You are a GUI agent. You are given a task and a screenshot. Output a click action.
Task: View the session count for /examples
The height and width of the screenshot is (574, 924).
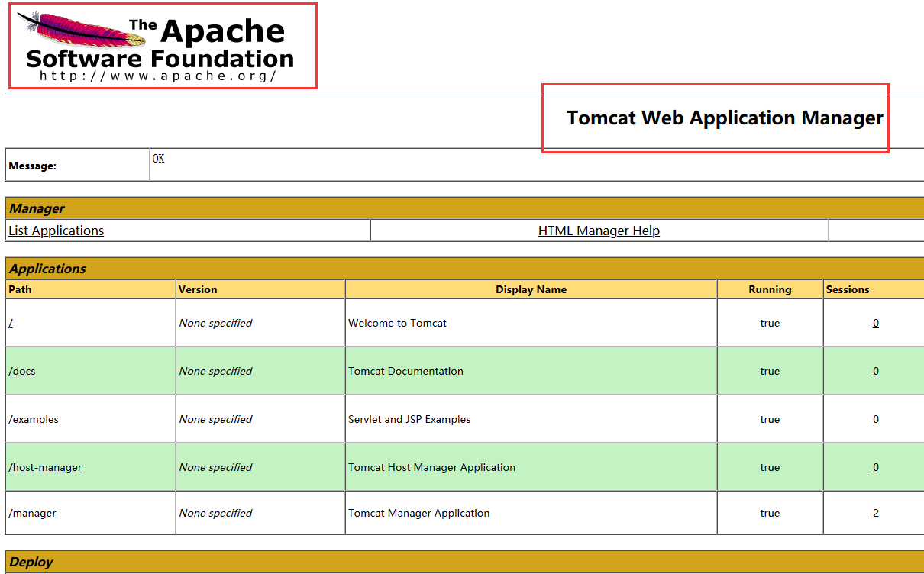coord(876,419)
